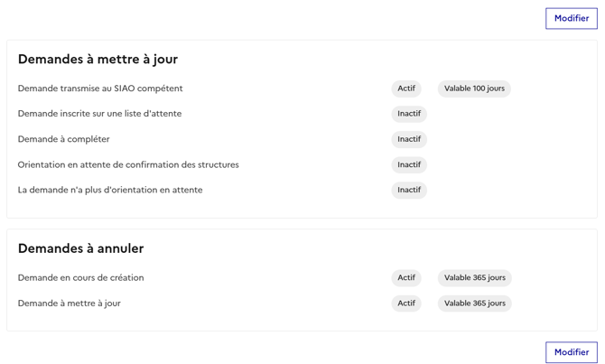
Task: Select the "Demande à compléter" label
Action: (x=63, y=139)
